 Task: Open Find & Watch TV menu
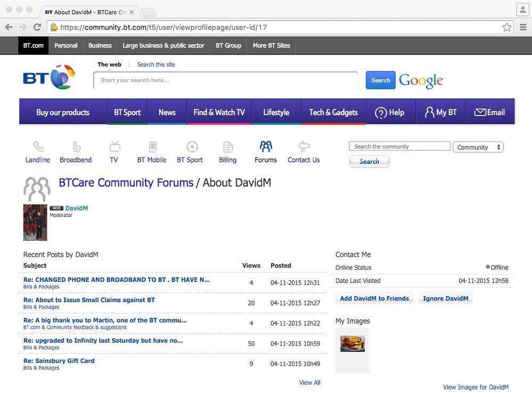(219, 112)
